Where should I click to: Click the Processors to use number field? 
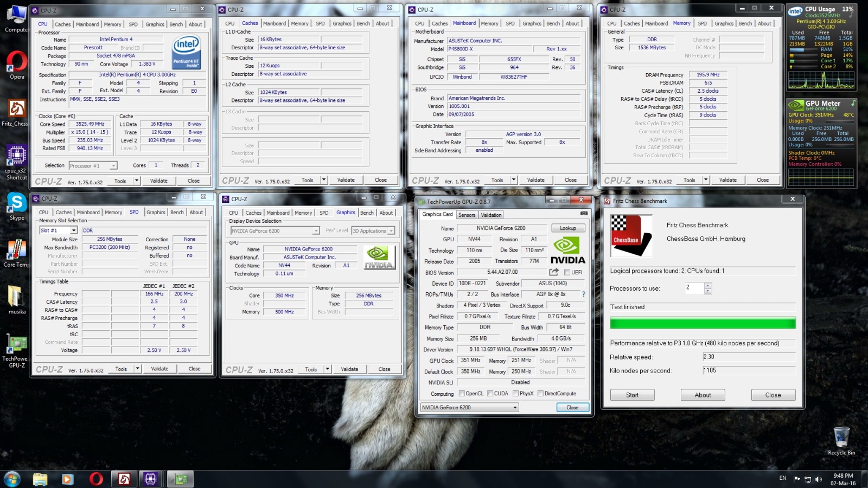694,288
